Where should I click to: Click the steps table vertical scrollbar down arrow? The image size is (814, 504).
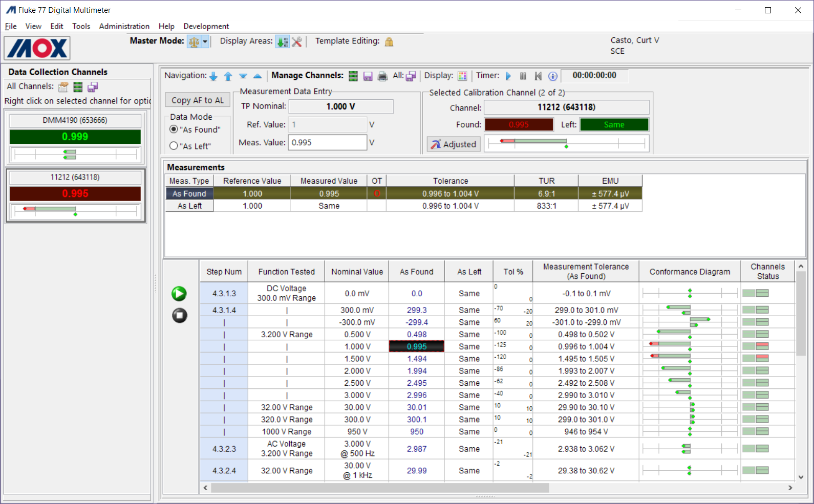801,477
